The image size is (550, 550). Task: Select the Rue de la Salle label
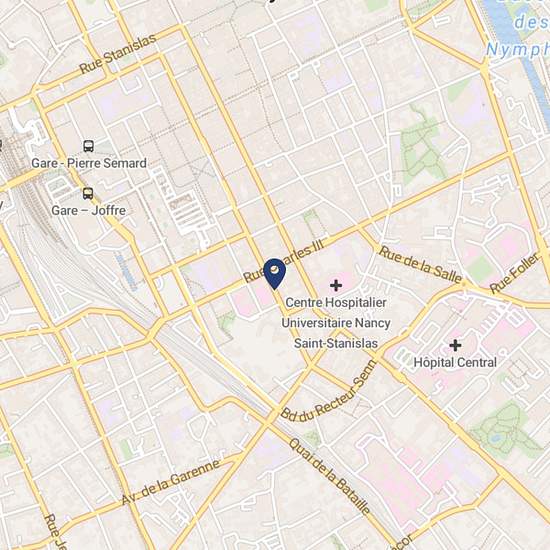[421, 264]
